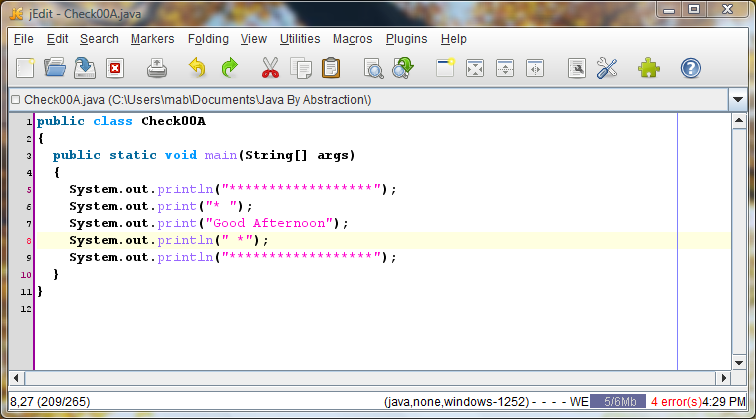Image resolution: width=756 pixels, height=419 pixels.
Task: Place cursor on "Good Afternoon" string
Action: point(270,223)
